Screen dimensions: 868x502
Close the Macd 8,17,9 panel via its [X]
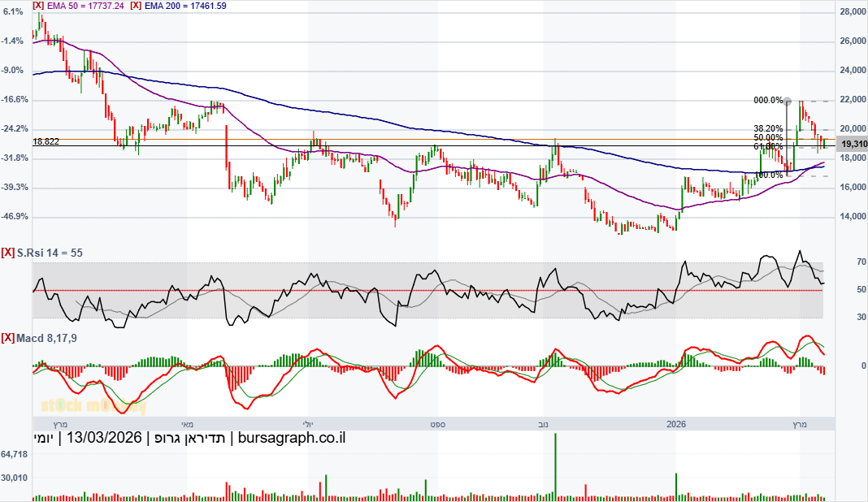coord(8,338)
